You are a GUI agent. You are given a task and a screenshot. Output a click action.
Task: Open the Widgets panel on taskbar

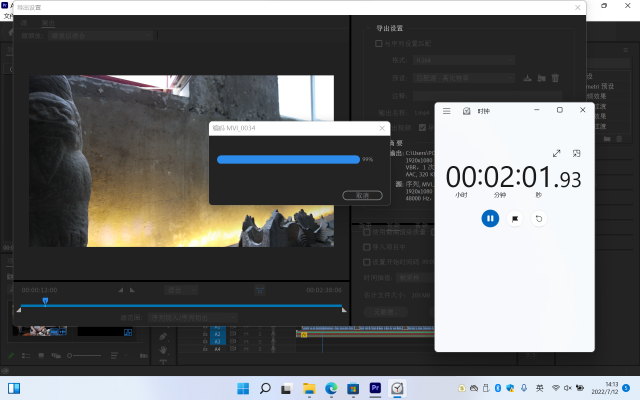pyautogui.click(x=14, y=388)
